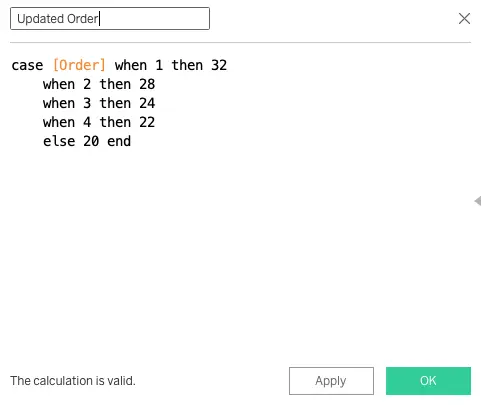Focus the Updated Order name field
The image size is (482, 405).
coord(110,19)
